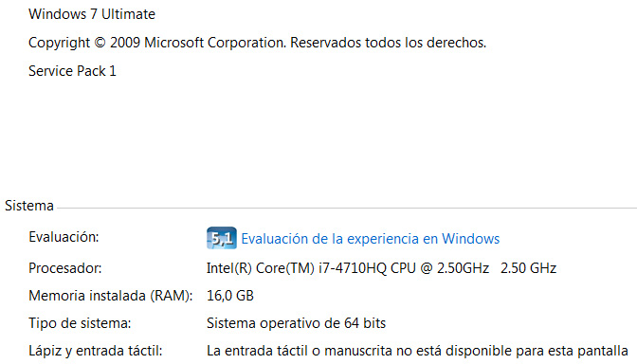Click the Copyright © 2009 Microsoft Corporation text

pyautogui.click(x=157, y=43)
